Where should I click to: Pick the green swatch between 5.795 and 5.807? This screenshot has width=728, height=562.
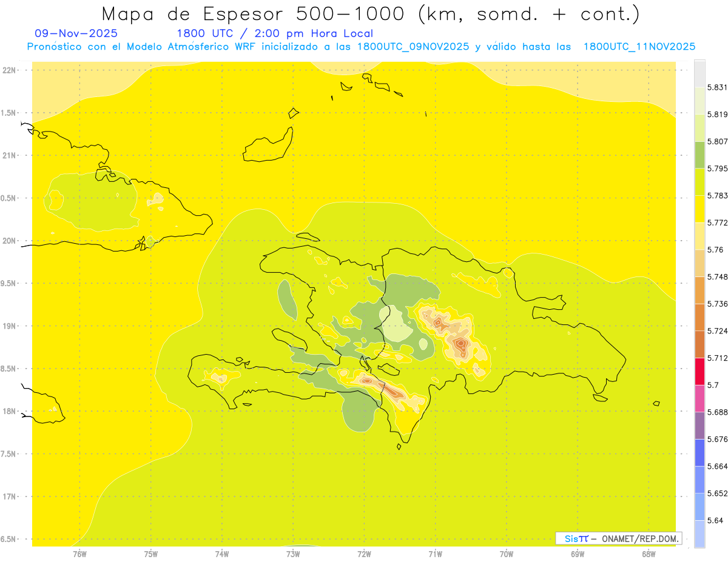[699, 155]
